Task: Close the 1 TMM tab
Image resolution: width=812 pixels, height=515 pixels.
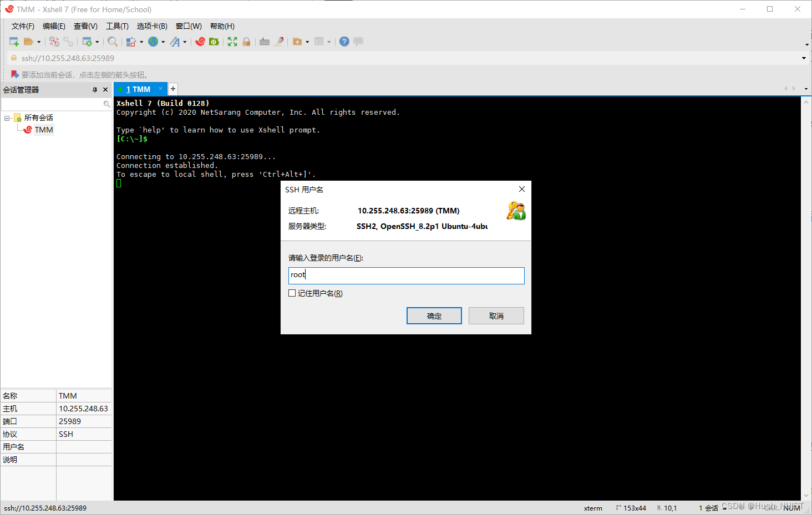Action: (x=161, y=89)
